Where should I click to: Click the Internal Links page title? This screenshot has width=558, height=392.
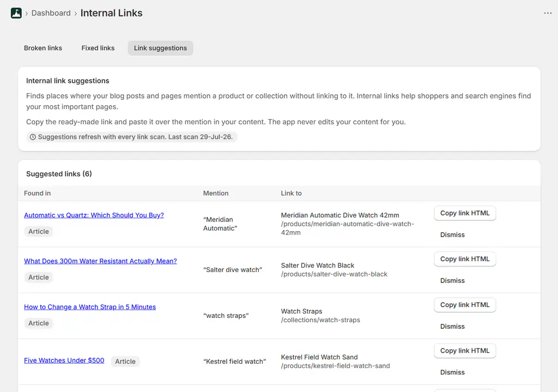pos(111,13)
